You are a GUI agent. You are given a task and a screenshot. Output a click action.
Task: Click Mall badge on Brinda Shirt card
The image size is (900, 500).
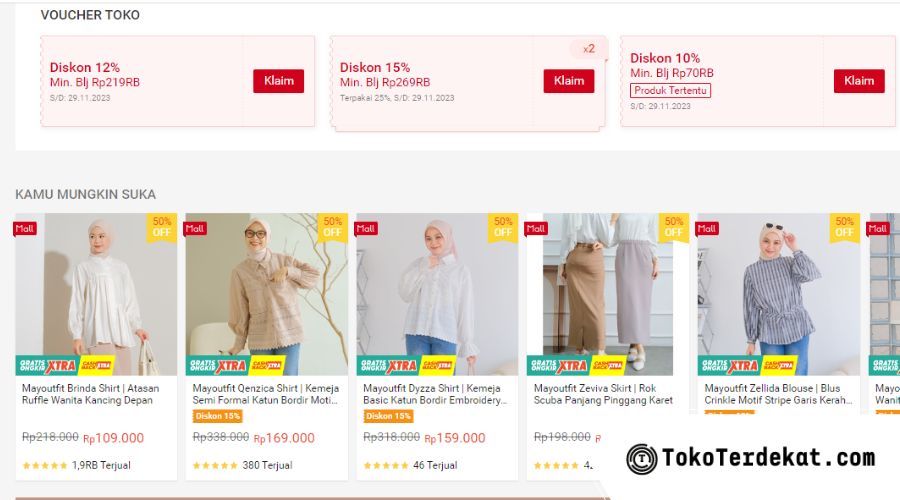coord(25,228)
